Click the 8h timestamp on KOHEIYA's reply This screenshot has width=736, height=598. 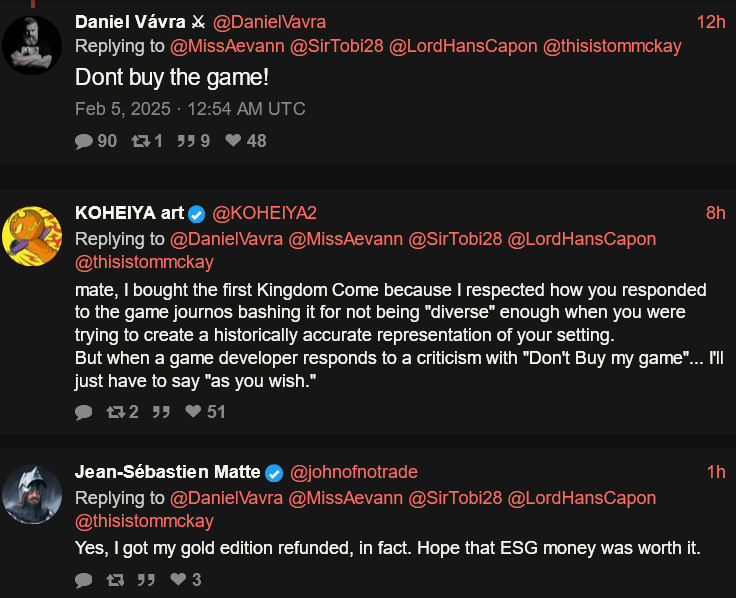(x=715, y=213)
